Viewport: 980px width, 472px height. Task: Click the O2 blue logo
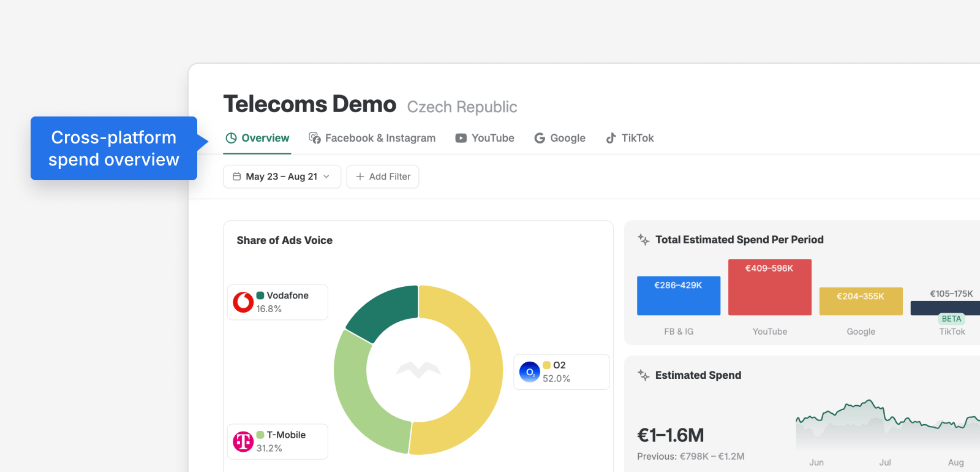coord(529,372)
